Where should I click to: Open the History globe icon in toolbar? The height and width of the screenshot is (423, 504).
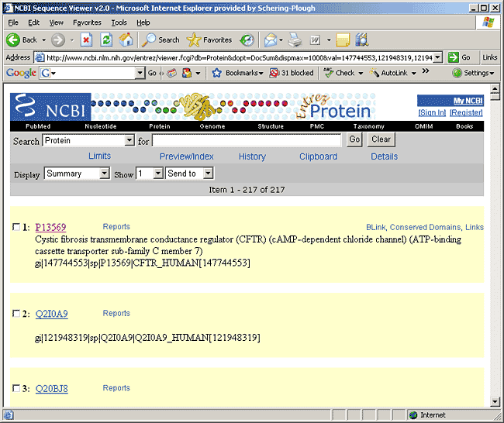click(x=247, y=40)
